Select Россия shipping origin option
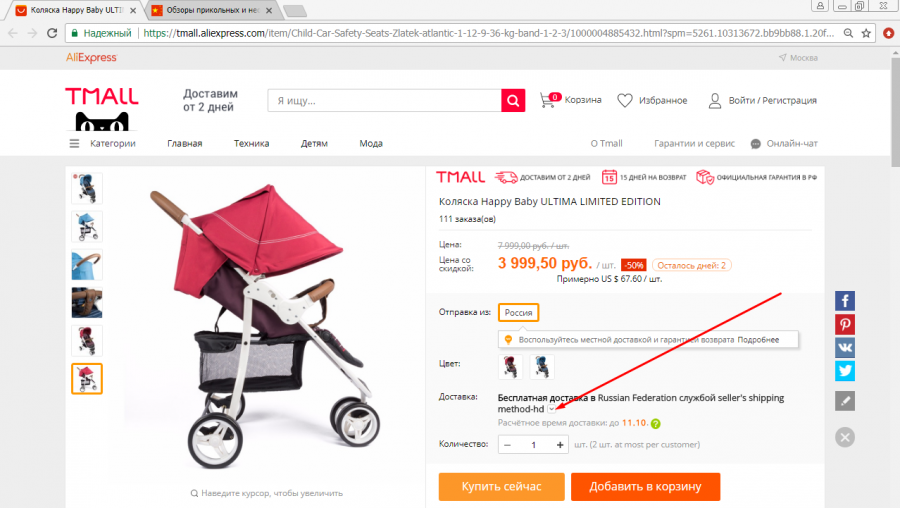 pos(518,313)
